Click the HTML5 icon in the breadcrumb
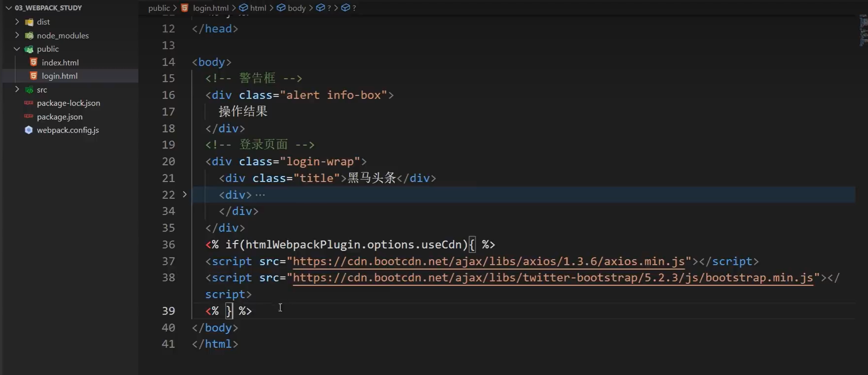 pyautogui.click(x=185, y=8)
